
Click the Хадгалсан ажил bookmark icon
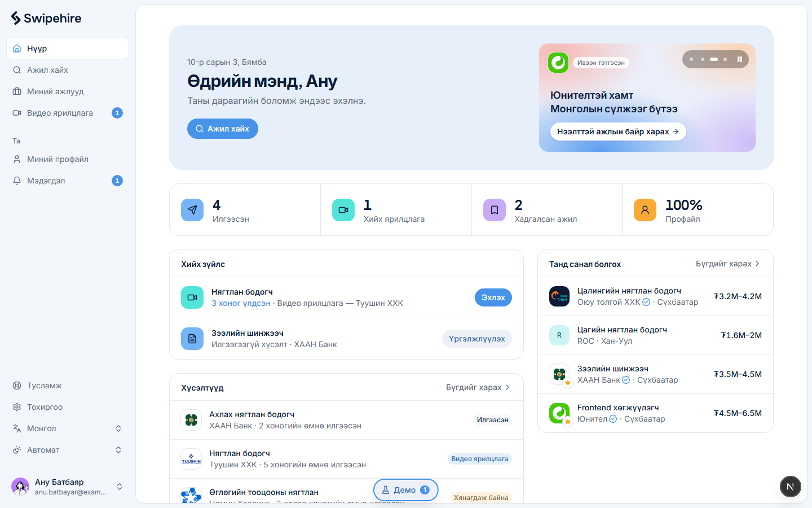pos(495,210)
